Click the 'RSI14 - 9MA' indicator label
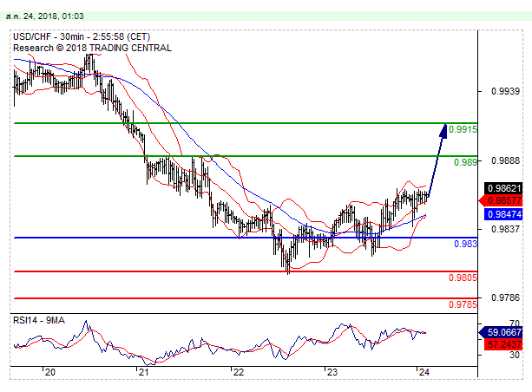The height and width of the screenshot is (392, 532). pyautogui.click(x=39, y=320)
